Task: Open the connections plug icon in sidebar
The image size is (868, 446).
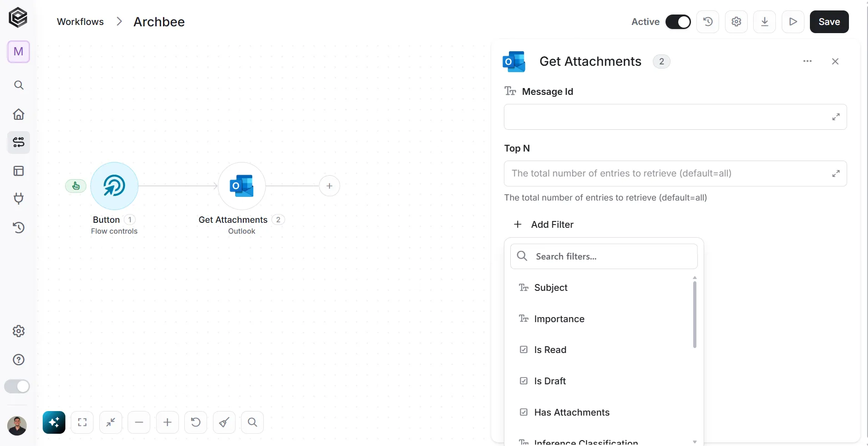Action: tap(19, 199)
